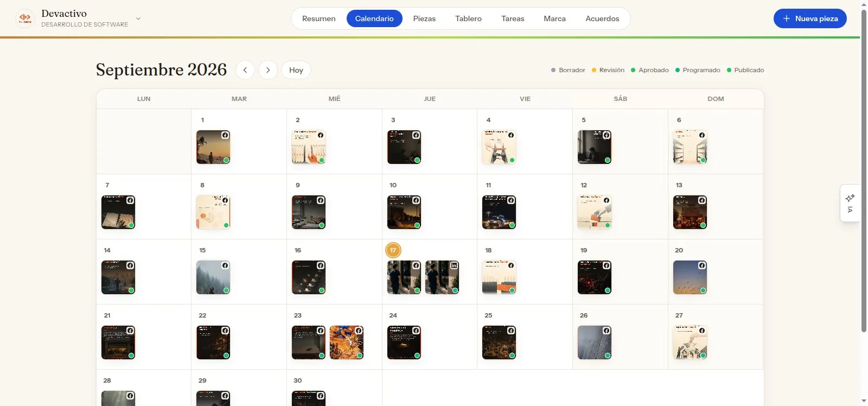Image resolution: width=868 pixels, height=406 pixels.
Task: Open the post thumbnail on September 3
Action: pyautogui.click(x=404, y=147)
